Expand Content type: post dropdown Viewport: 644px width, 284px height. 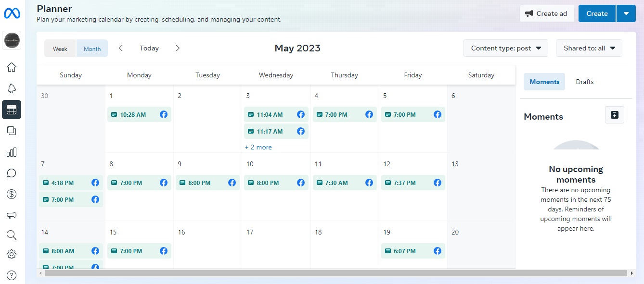coord(505,48)
